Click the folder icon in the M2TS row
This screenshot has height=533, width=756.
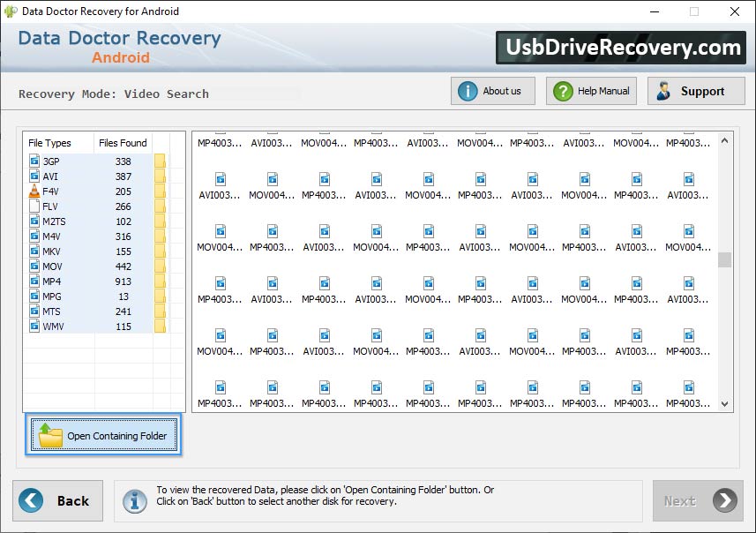click(160, 221)
